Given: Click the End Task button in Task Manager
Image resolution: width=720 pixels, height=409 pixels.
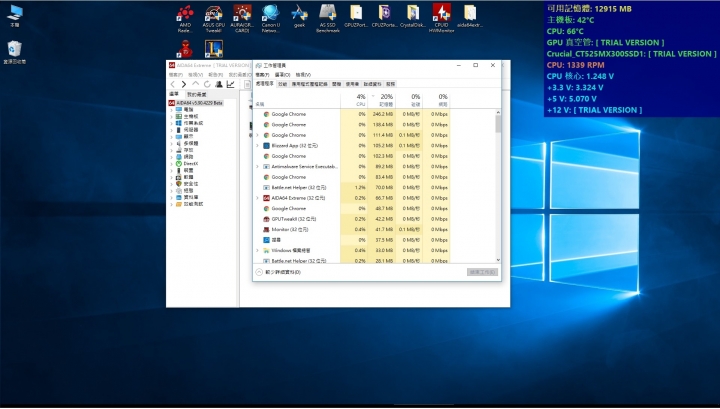Looking at the screenshot, I should click(x=482, y=272).
